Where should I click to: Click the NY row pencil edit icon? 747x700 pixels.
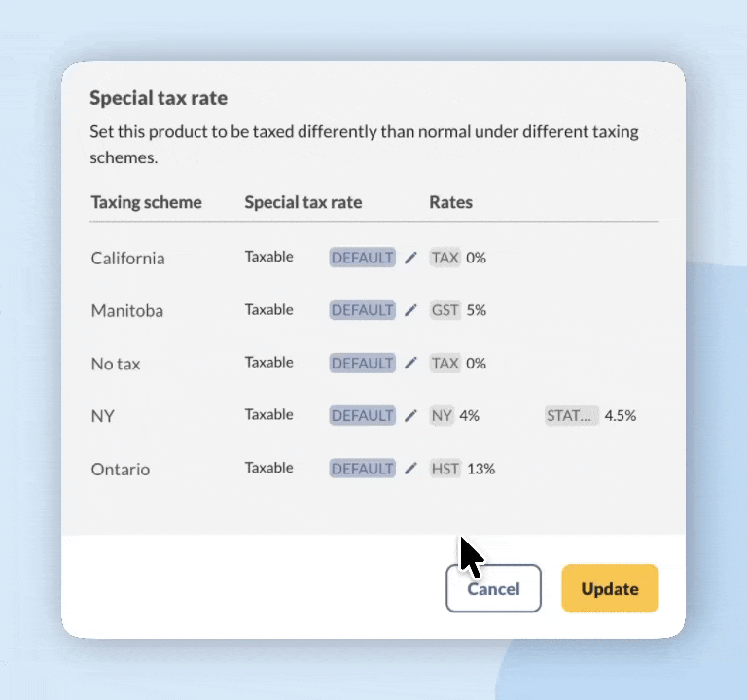pyautogui.click(x=410, y=415)
